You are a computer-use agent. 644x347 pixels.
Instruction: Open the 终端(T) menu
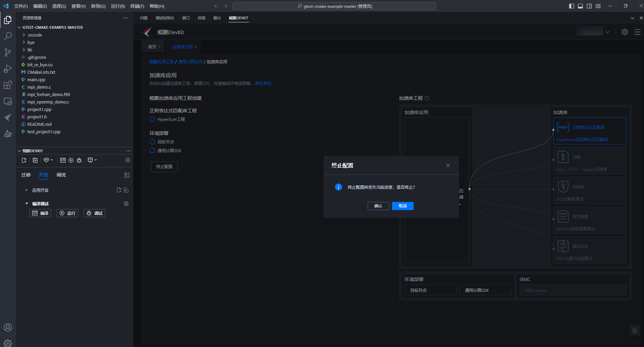137,6
